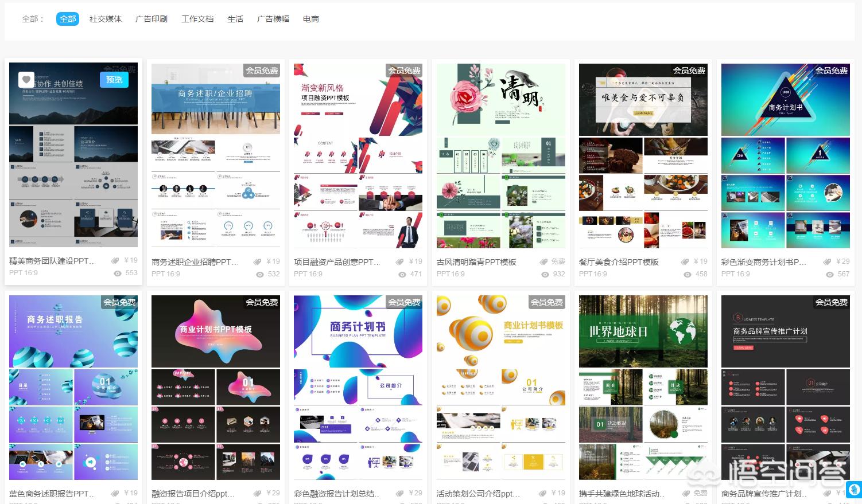Click eye views icon beside 932
Image resolution: width=862 pixels, height=504 pixels.
(x=545, y=275)
